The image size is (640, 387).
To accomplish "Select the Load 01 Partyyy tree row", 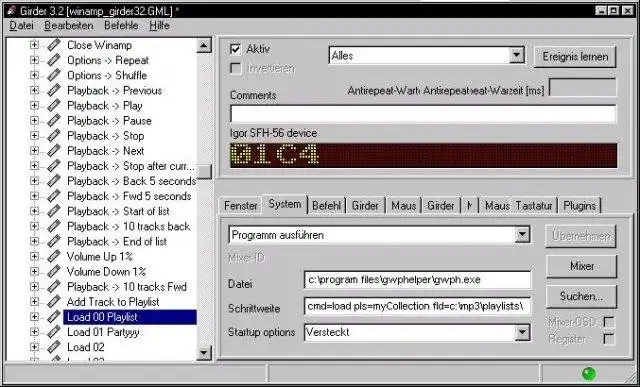I will click(103, 332).
